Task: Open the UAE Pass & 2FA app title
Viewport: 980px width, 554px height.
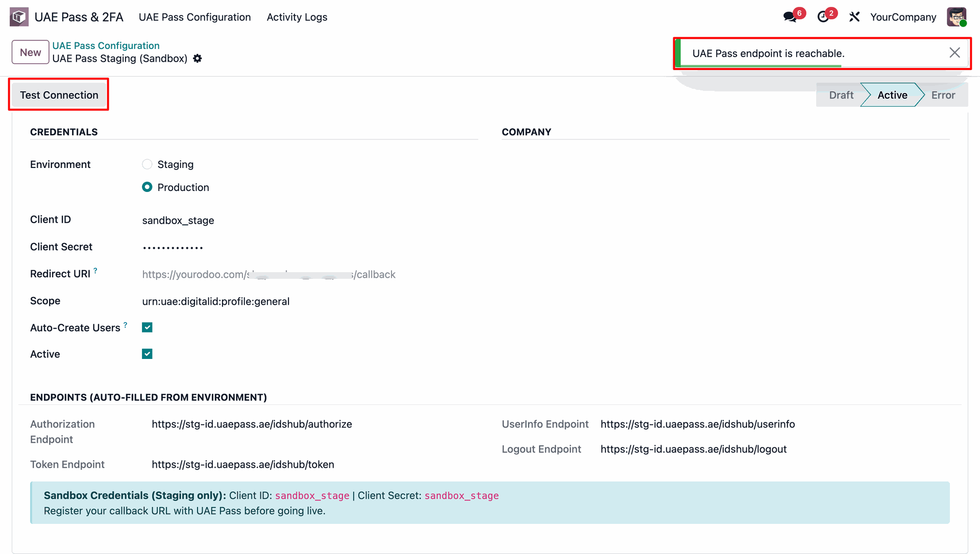Action: (x=79, y=17)
